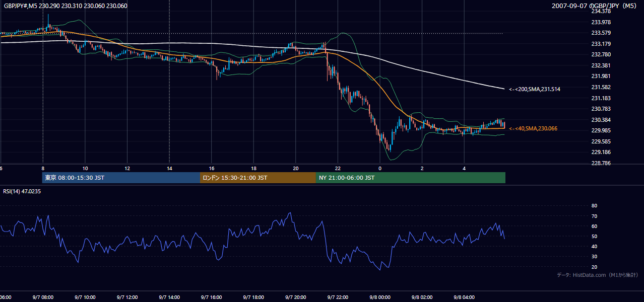Click the RSI scale value 70
Viewport: 644px width, 302px height.
pos(594,216)
